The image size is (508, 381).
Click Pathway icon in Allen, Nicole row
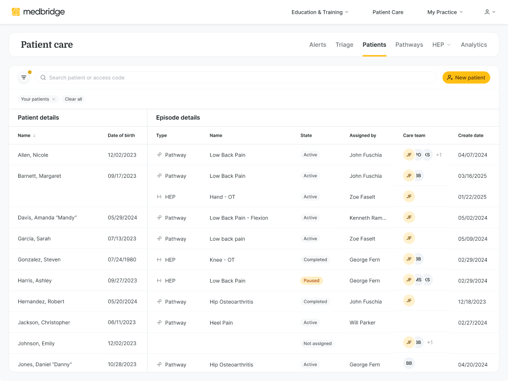tap(159, 155)
